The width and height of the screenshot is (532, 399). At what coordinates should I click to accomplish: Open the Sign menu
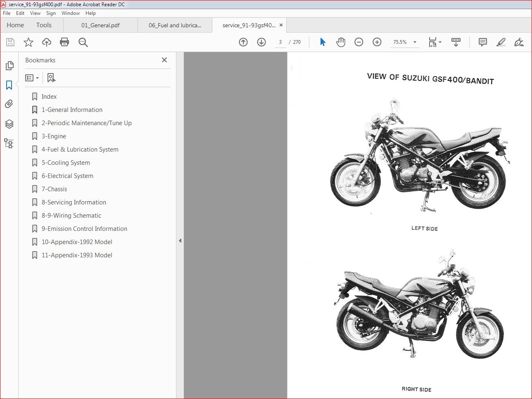point(51,13)
